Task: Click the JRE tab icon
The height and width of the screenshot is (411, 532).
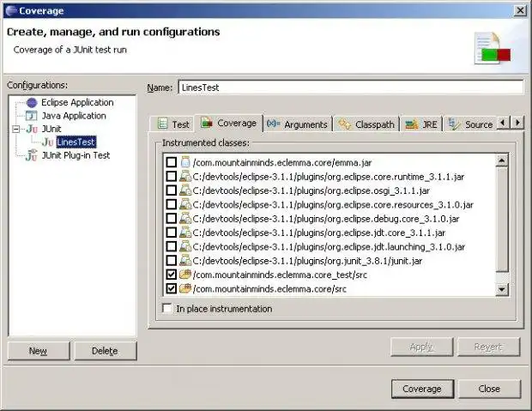Action: coord(412,124)
